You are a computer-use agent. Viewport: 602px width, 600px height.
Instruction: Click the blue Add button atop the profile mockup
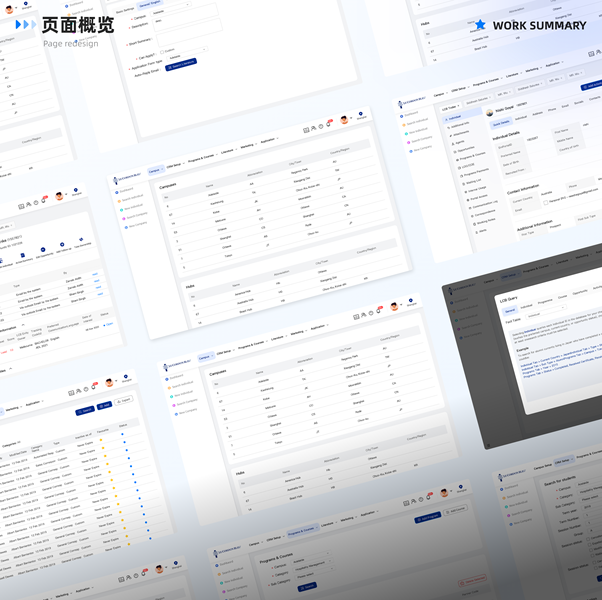click(x=592, y=86)
